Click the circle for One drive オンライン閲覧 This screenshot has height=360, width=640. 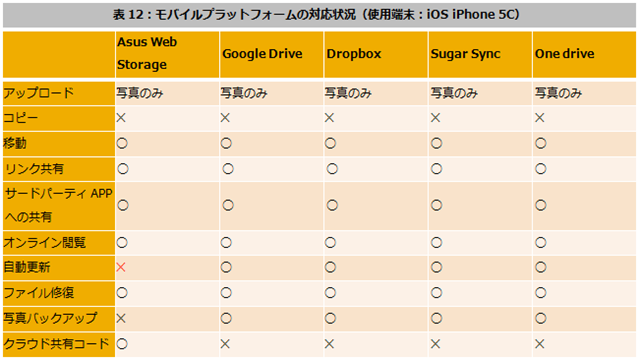(x=541, y=243)
